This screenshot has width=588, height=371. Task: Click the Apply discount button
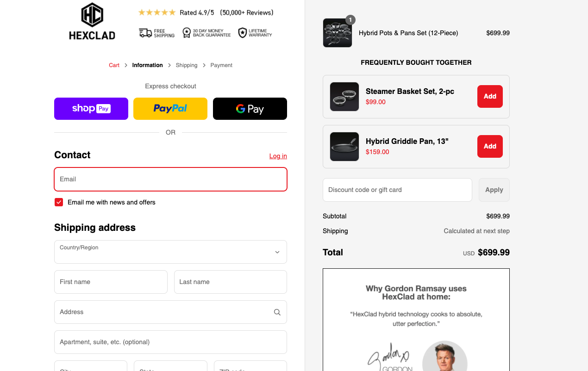494,190
